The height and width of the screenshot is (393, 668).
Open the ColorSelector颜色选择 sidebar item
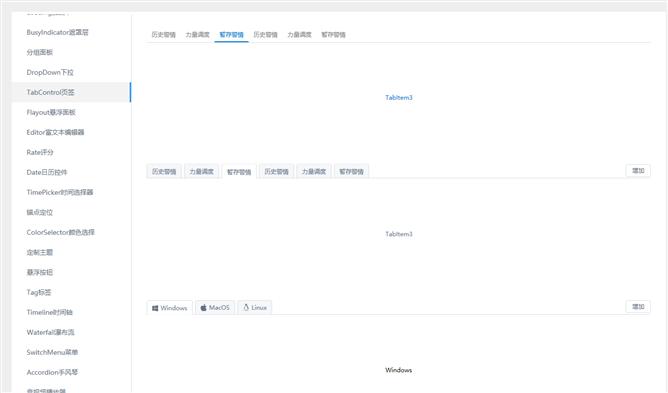[60, 232]
